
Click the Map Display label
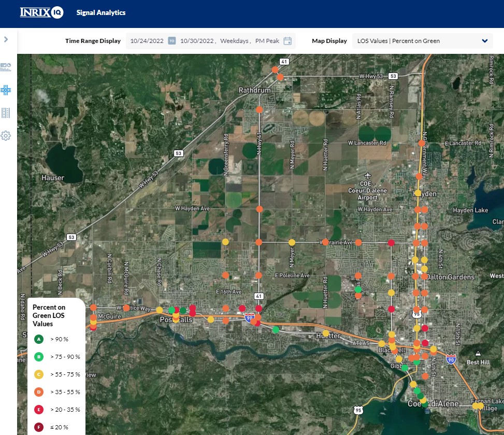pyautogui.click(x=329, y=41)
